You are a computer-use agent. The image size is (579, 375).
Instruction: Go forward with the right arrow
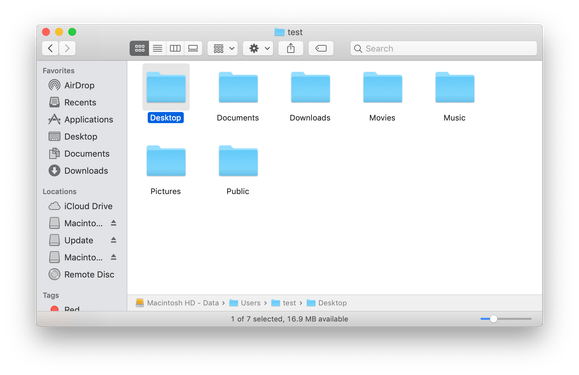[67, 48]
